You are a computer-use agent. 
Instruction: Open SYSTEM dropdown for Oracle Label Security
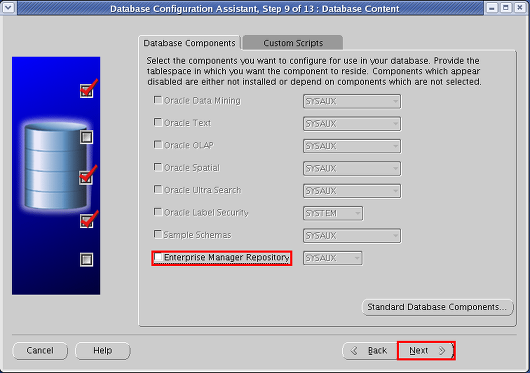click(333, 214)
